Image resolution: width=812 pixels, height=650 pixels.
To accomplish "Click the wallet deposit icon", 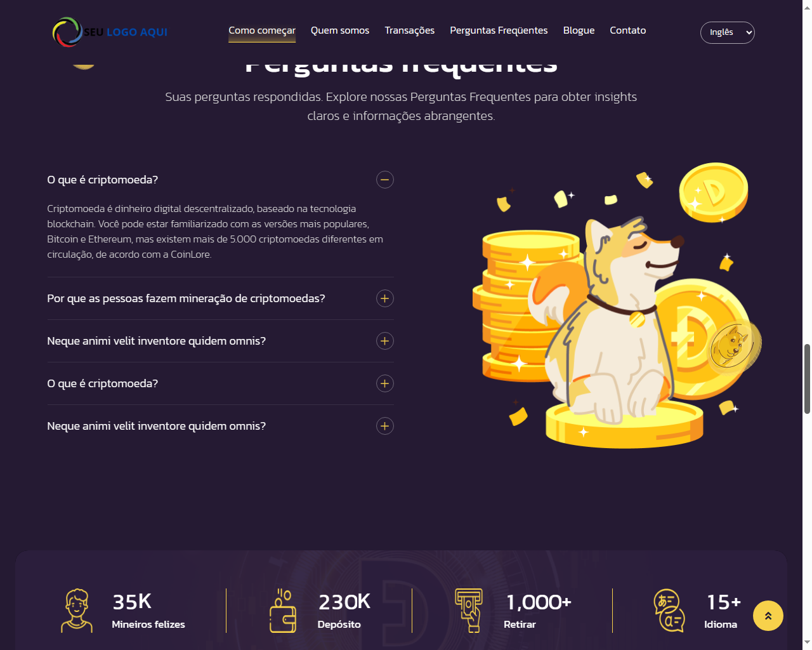I will point(283,611).
